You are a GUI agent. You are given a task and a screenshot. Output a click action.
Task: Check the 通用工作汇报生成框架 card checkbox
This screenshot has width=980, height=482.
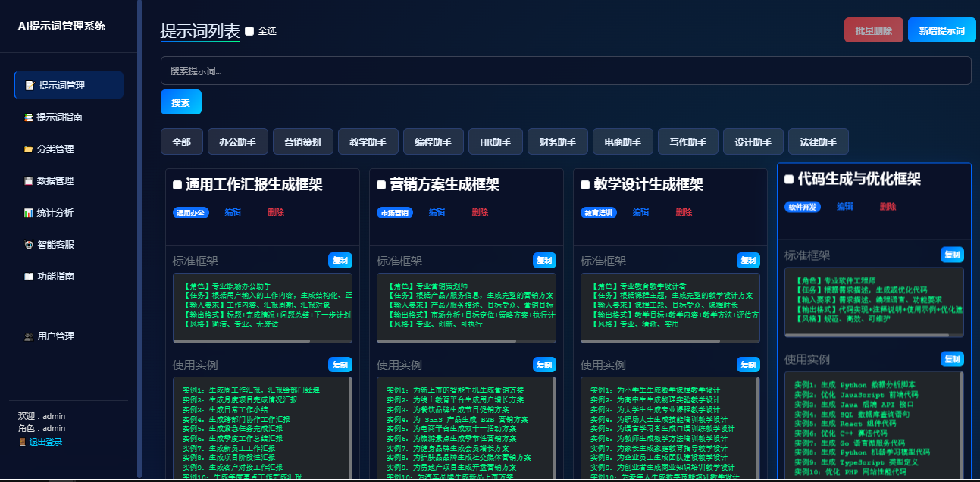(177, 185)
